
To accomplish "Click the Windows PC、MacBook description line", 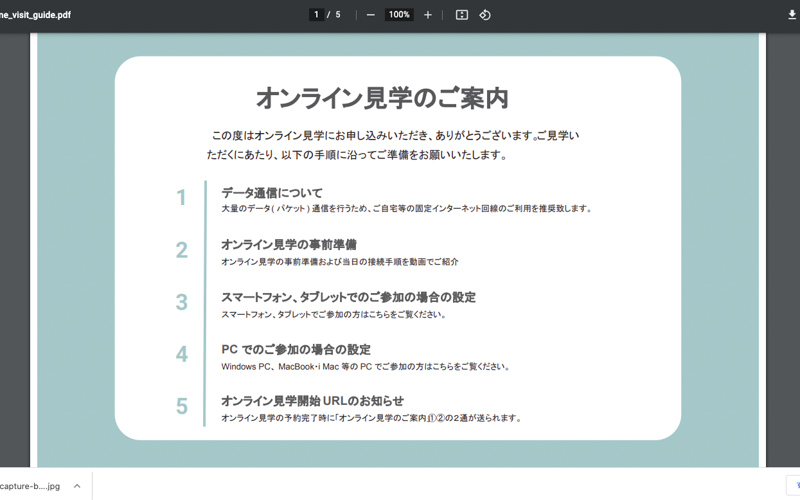I will tap(365, 367).
